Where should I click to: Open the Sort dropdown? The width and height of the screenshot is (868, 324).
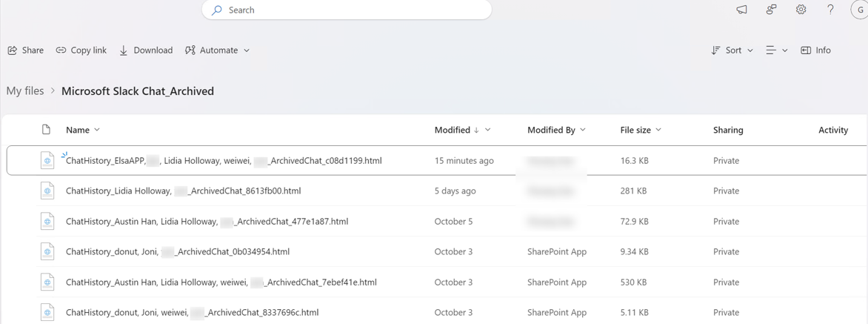coord(732,50)
